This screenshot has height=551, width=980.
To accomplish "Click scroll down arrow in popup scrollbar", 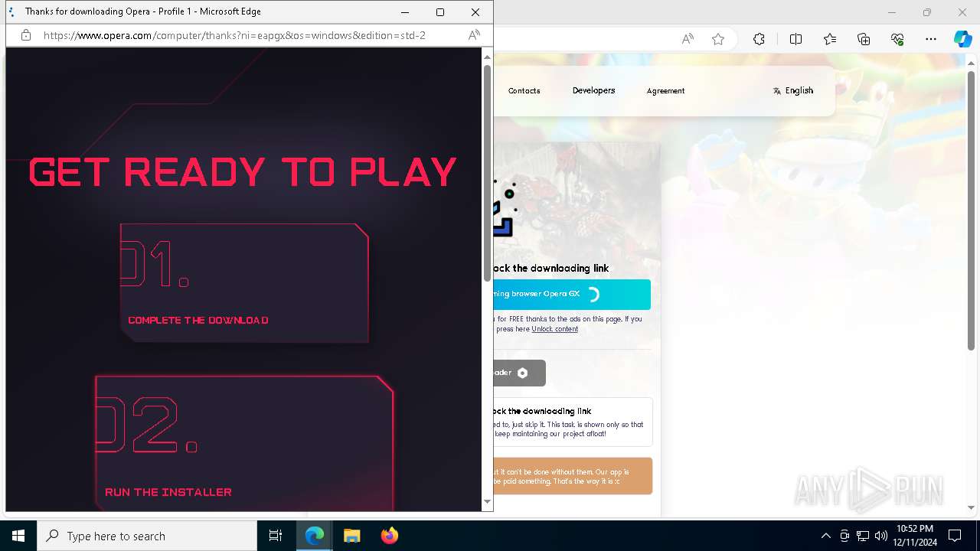I will point(487,502).
